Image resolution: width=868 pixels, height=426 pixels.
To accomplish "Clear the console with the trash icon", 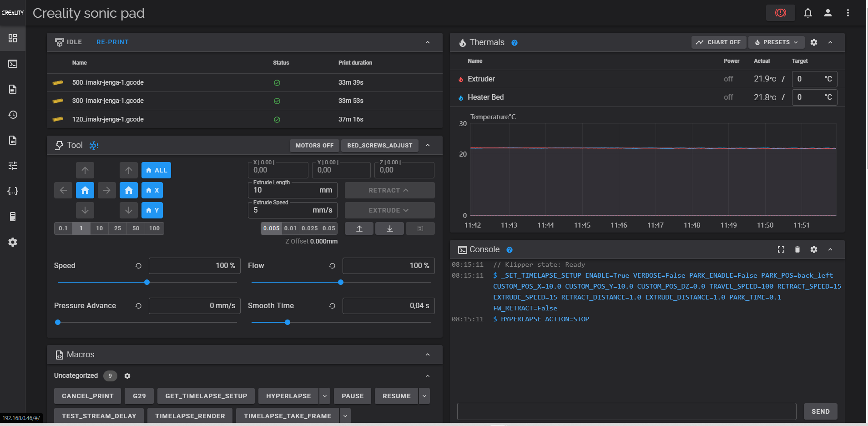I will coord(797,249).
